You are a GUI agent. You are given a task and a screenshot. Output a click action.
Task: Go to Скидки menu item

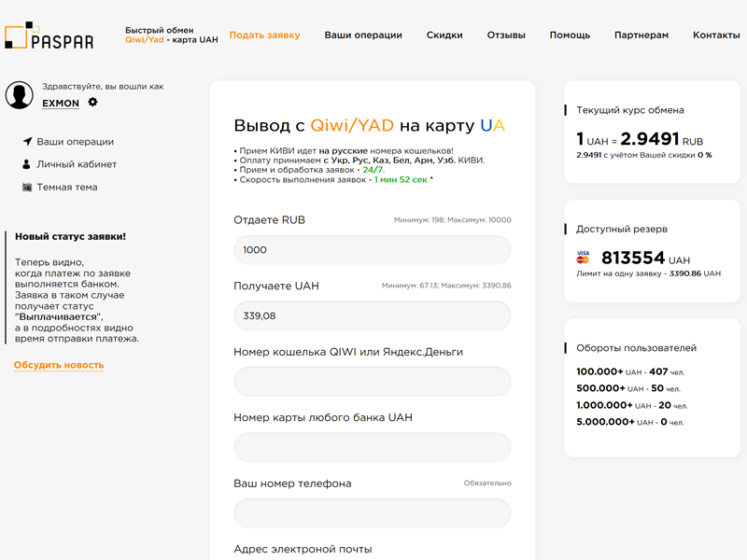(444, 35)
